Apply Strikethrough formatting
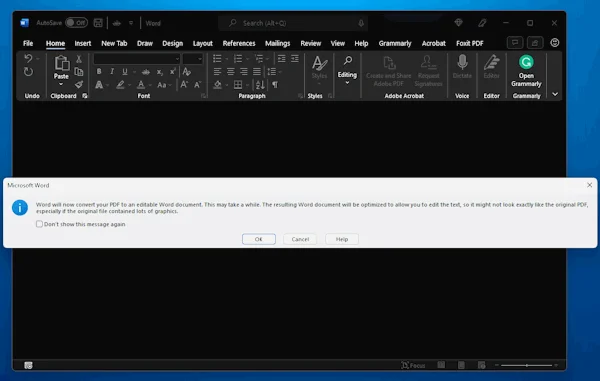Image resolution: width=600 pixels, height=381 pixels. point(146,72)
